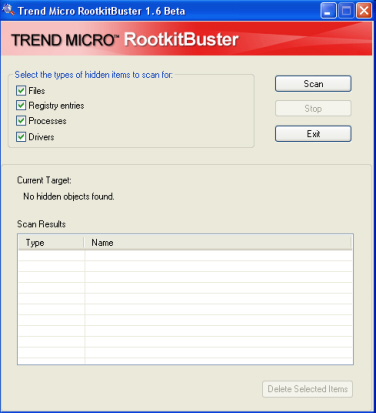Toggle the Drivers checkbox
Screen dimensions: 376x413
(21, 137)
